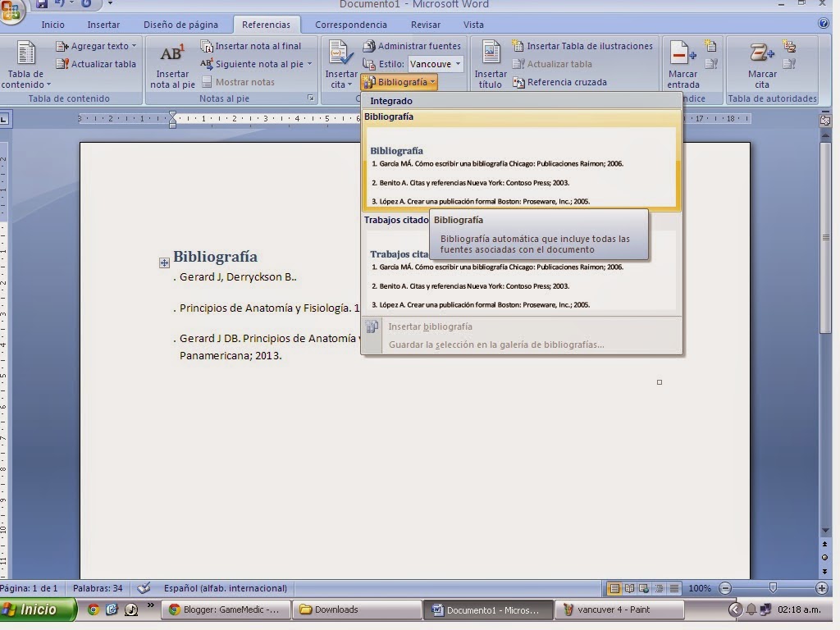This screenshot has height=630, width=840.
Task: Click the spelling check status icon
Action: [144, 588]
